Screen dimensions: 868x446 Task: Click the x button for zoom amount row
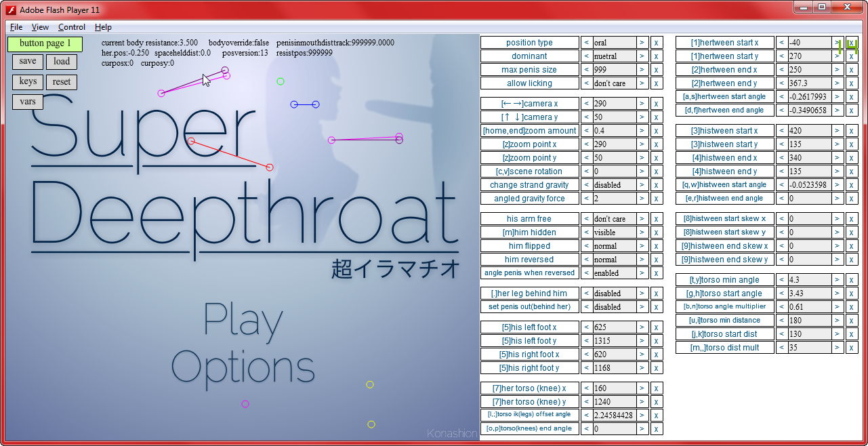[657, 131]
